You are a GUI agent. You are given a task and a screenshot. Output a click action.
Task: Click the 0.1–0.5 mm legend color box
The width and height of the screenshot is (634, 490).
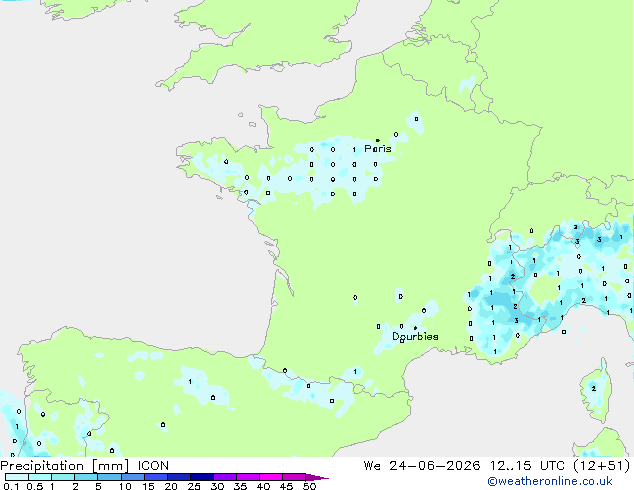click(17, 477)
